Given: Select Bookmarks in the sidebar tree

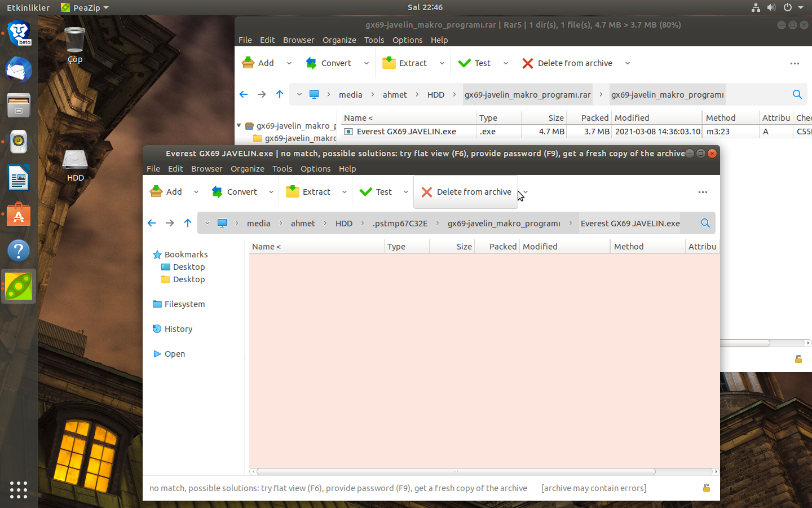Looking at the screenshot, I should point(186,255).
